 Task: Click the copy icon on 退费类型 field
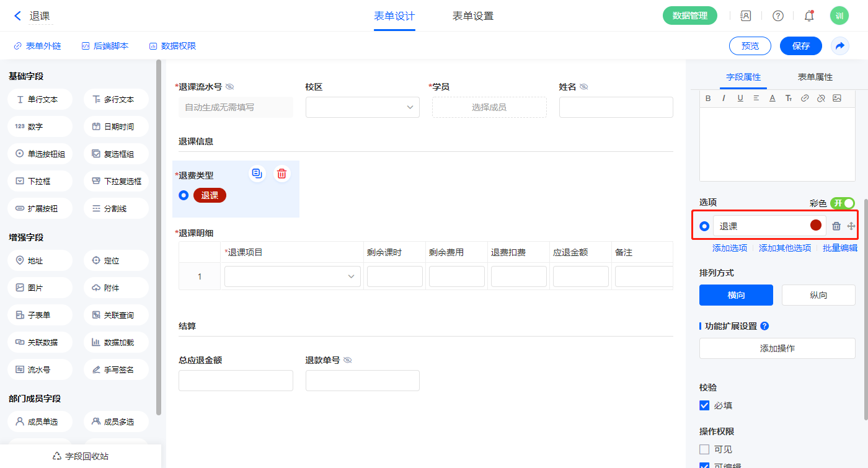257,174
